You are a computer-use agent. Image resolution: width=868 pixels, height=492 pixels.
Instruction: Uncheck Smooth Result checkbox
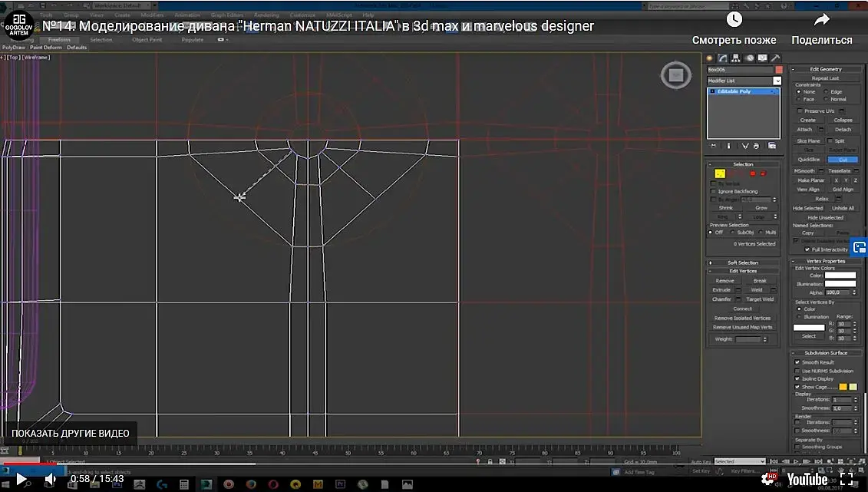(x=797, y=362)
